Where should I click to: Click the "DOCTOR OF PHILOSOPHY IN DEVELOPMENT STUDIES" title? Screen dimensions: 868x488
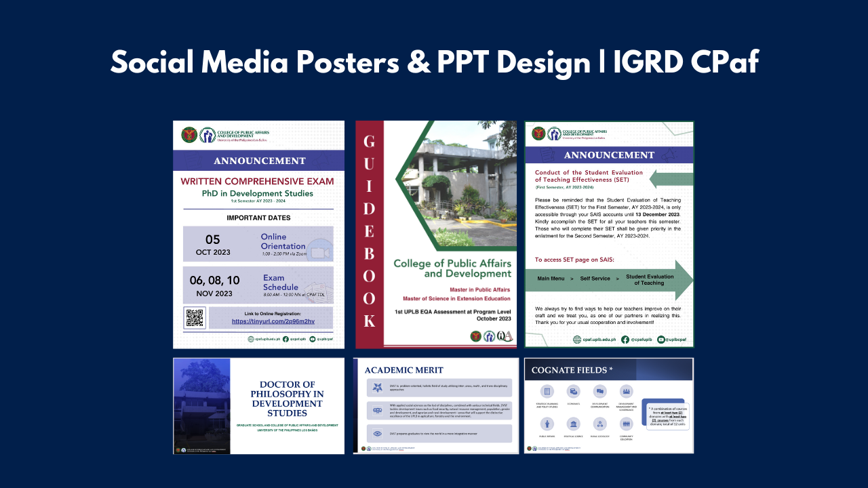pos(287,399)
